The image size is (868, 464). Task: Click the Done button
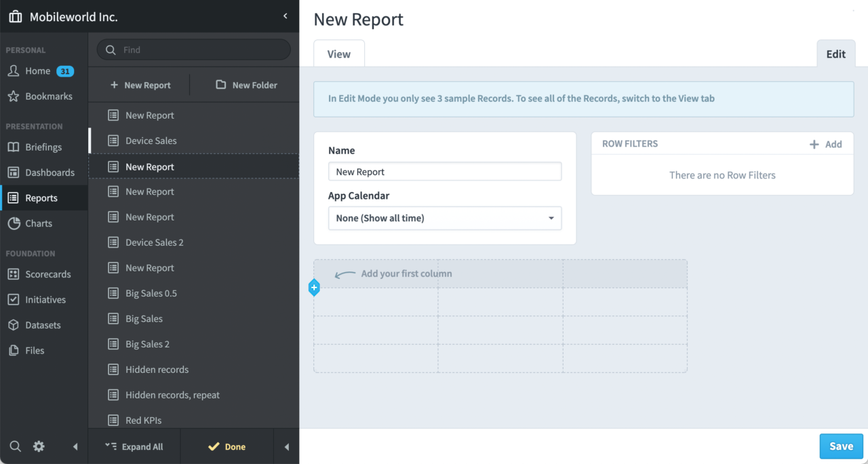[226, 446]
